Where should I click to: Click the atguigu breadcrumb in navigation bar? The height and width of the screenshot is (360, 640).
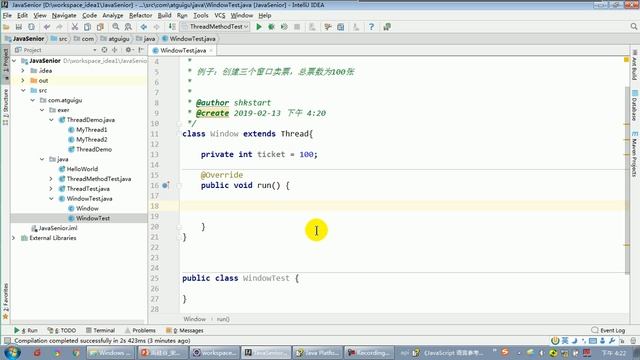(x=115, y=39)
